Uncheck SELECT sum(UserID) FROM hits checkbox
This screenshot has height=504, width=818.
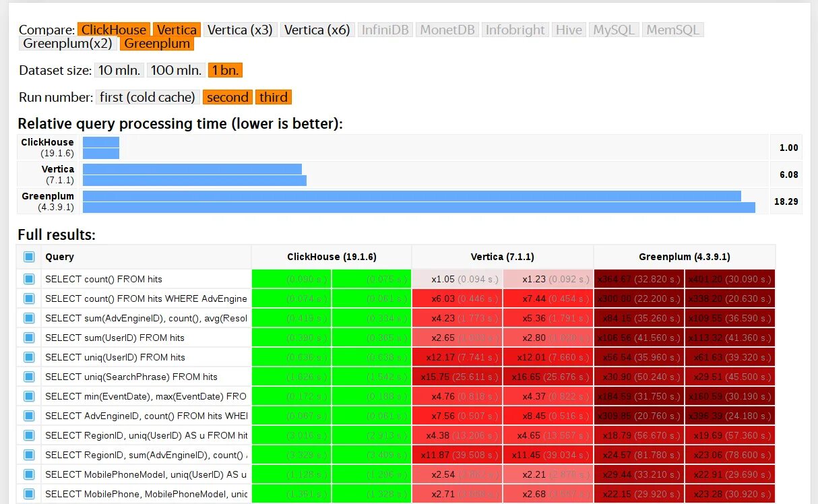(29, 338)
